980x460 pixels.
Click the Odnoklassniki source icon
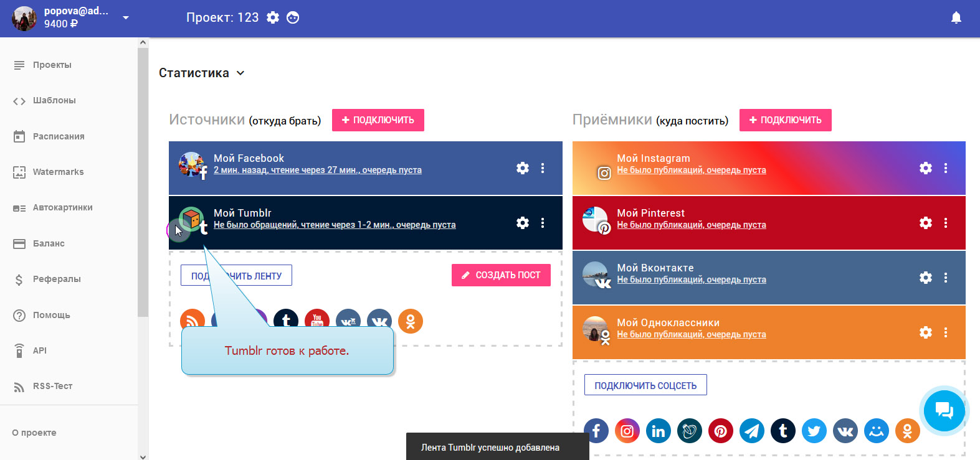pyautogui.click(x=411, y=321)
